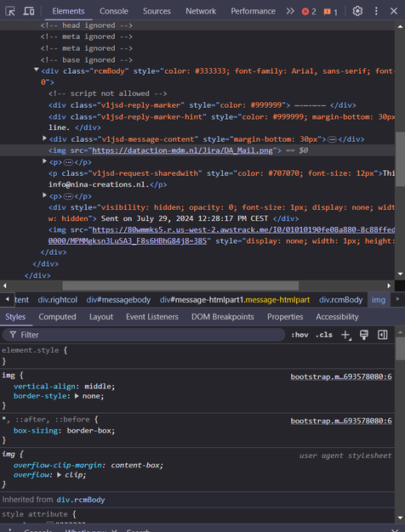
Task: Select the script not allowed comment
Action: point(108,93)
